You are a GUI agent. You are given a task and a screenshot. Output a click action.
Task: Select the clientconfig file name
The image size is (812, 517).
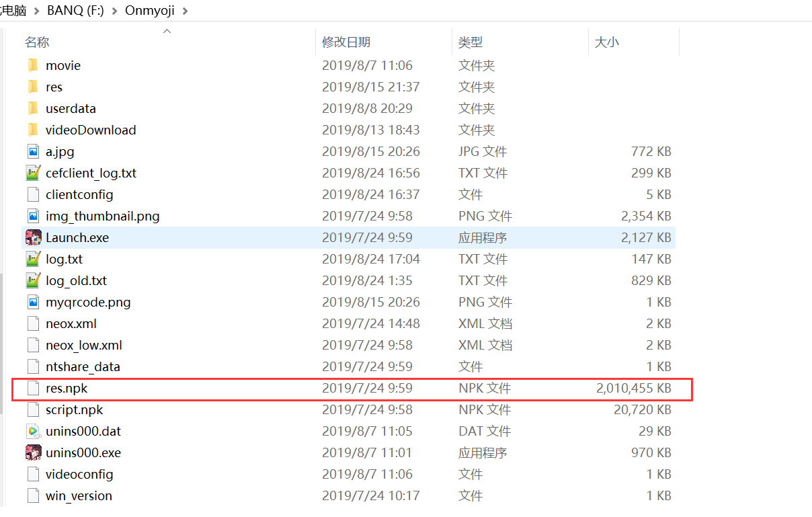pyautogui.click(x=79, y=194)
